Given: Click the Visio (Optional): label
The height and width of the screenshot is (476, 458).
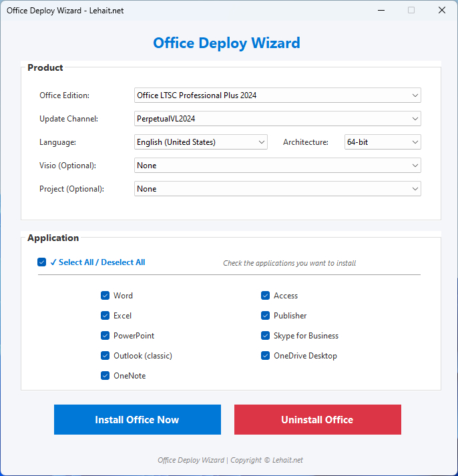Looking at the screenshot, I should tap(67, 166).
